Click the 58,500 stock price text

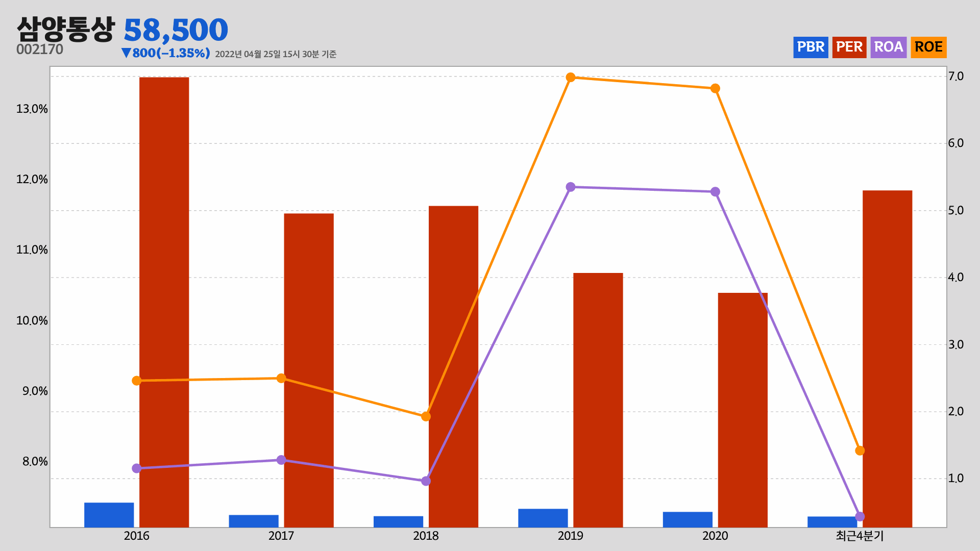tap(176, 30)
